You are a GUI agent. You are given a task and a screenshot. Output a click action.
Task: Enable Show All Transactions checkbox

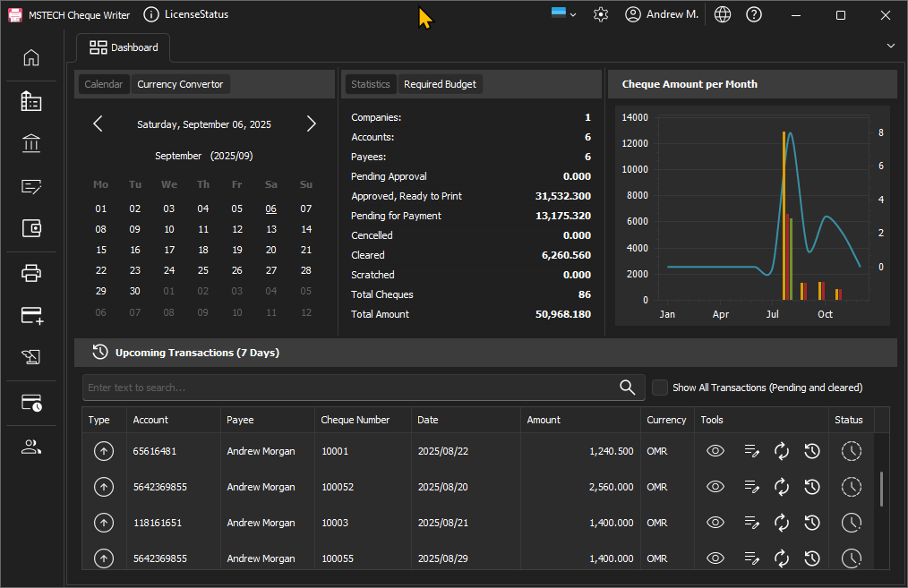(x=660, y=388)
